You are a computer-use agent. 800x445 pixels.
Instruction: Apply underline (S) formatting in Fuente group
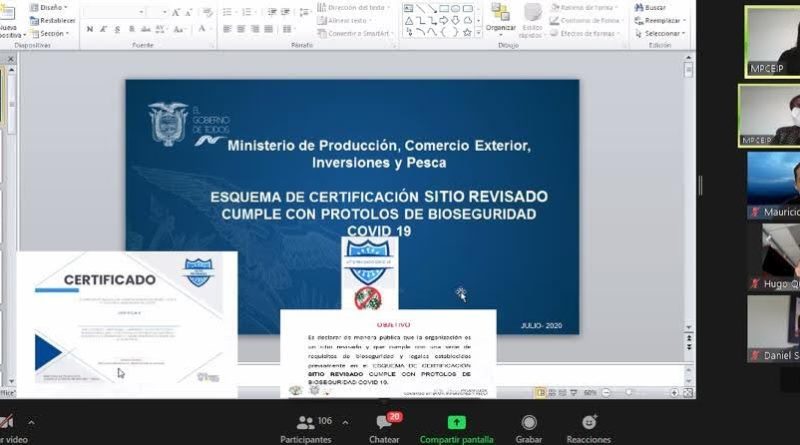(117, 30)
